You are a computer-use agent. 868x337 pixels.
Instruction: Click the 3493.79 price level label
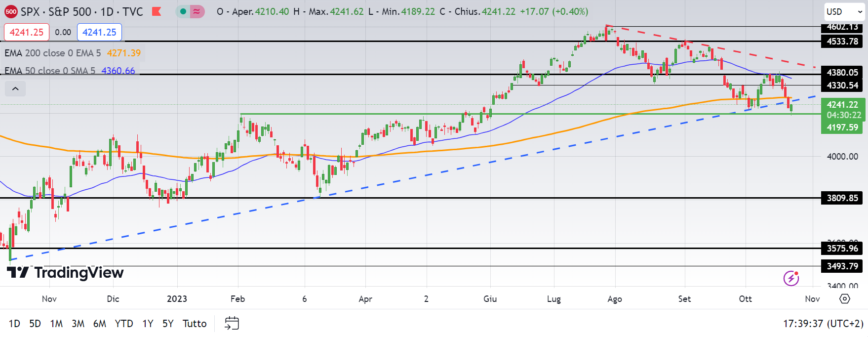tap(842, 266)
